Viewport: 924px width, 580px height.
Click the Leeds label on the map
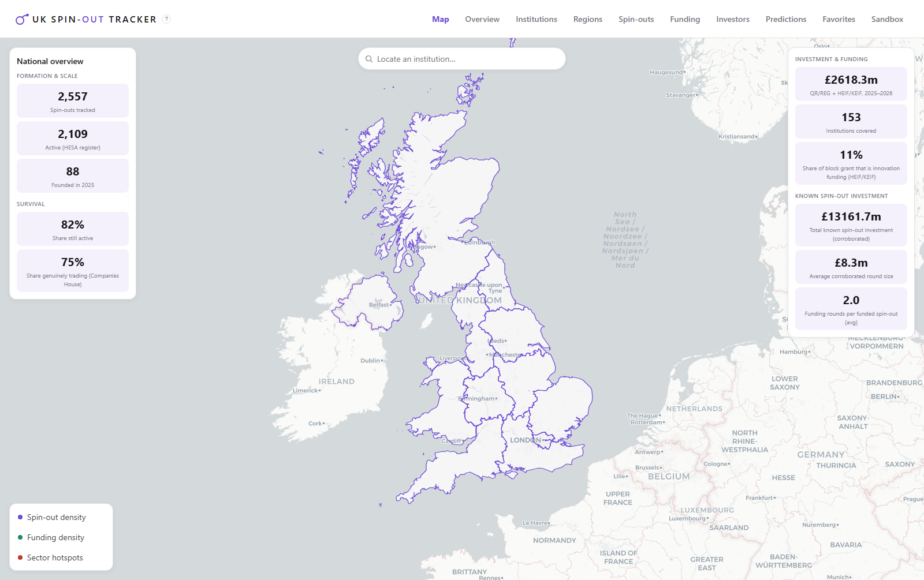(497, 341)
